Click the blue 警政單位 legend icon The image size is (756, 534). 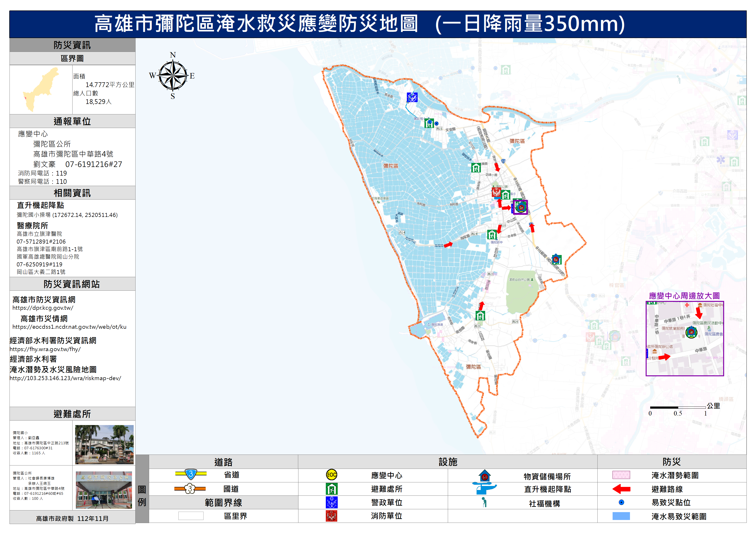coord(332,502)
